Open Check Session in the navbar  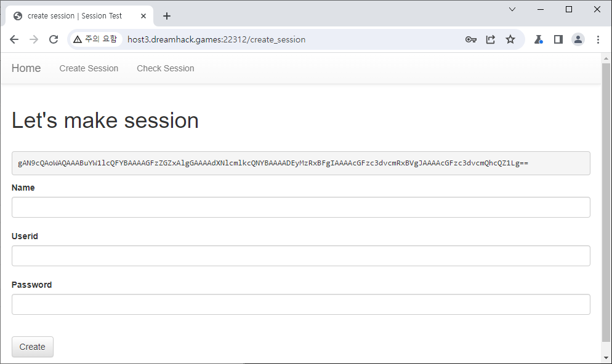point(165,68)
